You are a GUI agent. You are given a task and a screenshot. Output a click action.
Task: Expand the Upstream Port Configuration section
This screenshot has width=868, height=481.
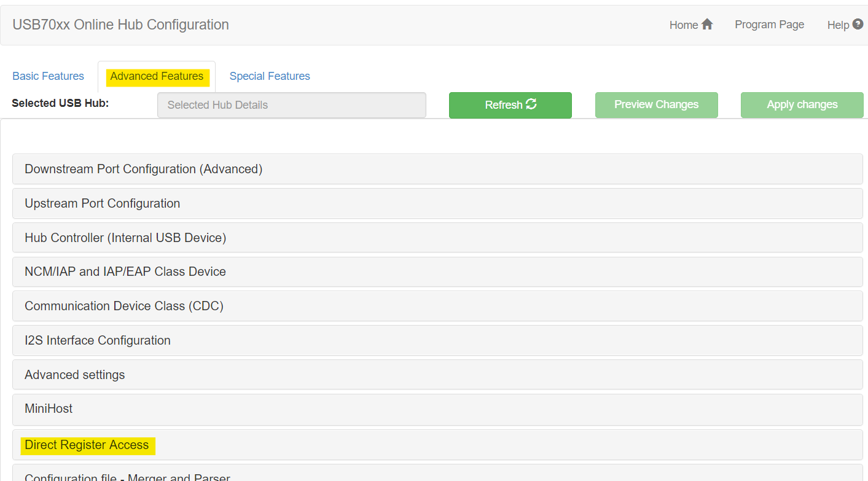(x=102, y=203)
